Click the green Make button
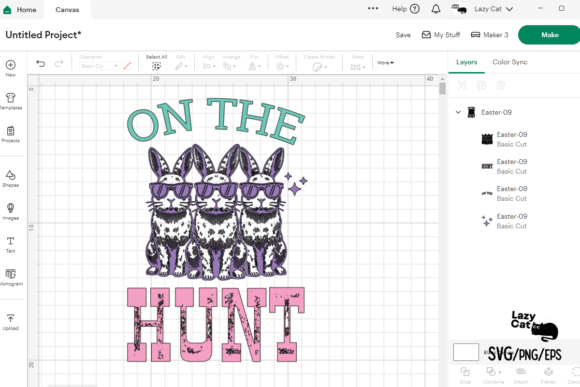The width and height of the screenshot is (580, 387). pos(549,35)
